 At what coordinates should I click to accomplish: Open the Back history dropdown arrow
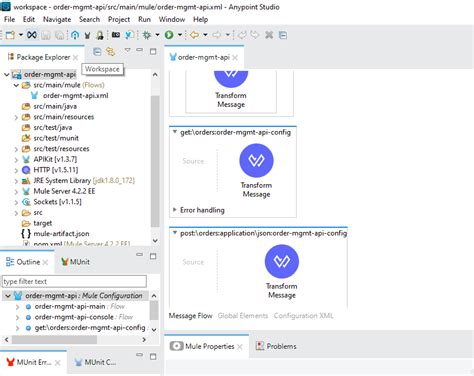pyautogui.click(x=205, y=35)
